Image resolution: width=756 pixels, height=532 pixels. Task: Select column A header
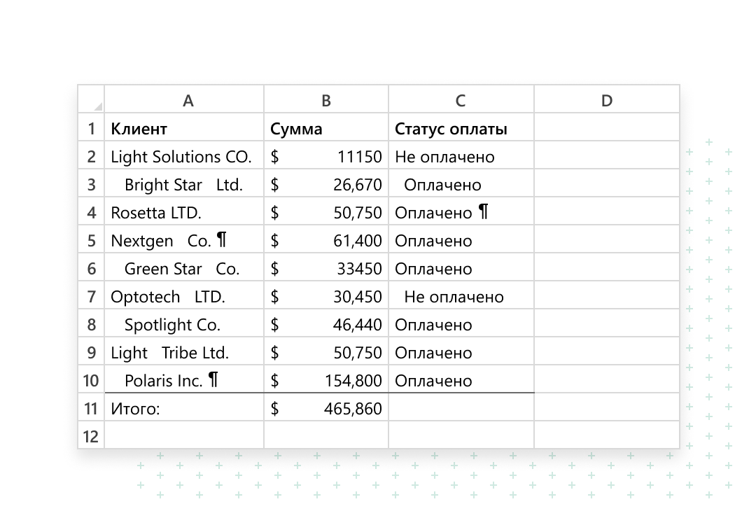(188, 101)
